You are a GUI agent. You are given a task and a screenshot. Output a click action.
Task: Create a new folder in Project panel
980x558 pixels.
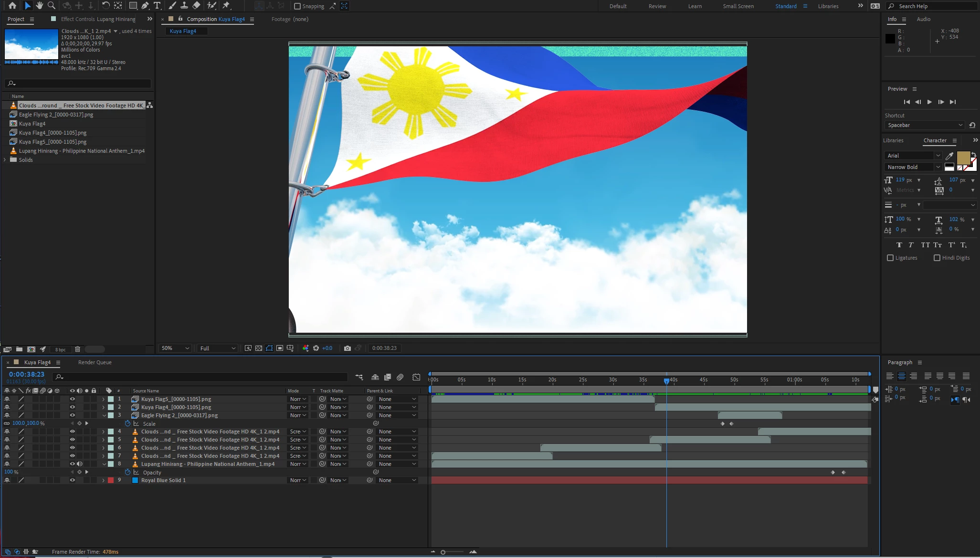pos(19,349)
